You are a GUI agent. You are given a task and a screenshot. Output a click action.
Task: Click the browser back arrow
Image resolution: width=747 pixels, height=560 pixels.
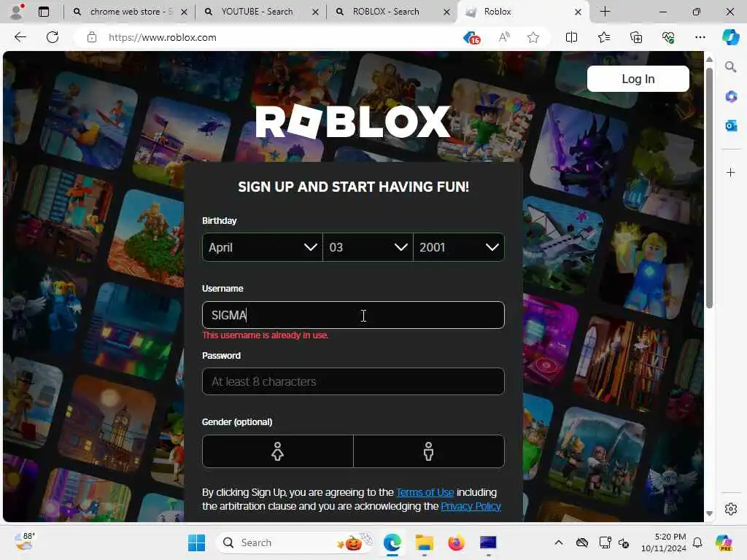coord(20,37)
